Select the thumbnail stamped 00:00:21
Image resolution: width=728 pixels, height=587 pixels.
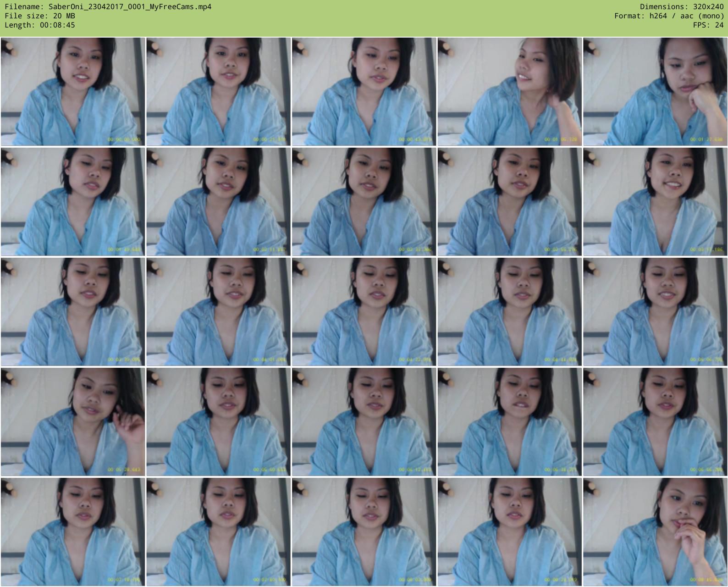click(x=218, y=92)
